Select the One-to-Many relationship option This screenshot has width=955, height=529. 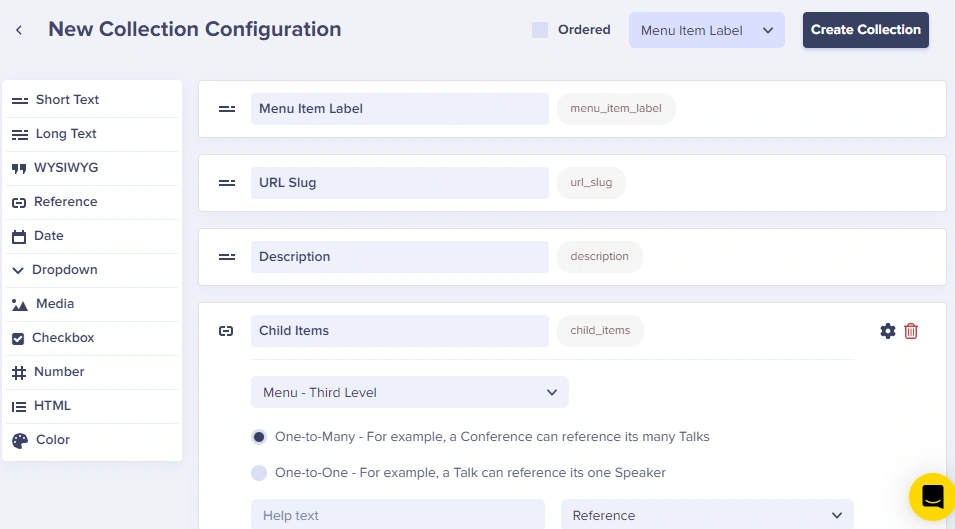tap(259, 437)
